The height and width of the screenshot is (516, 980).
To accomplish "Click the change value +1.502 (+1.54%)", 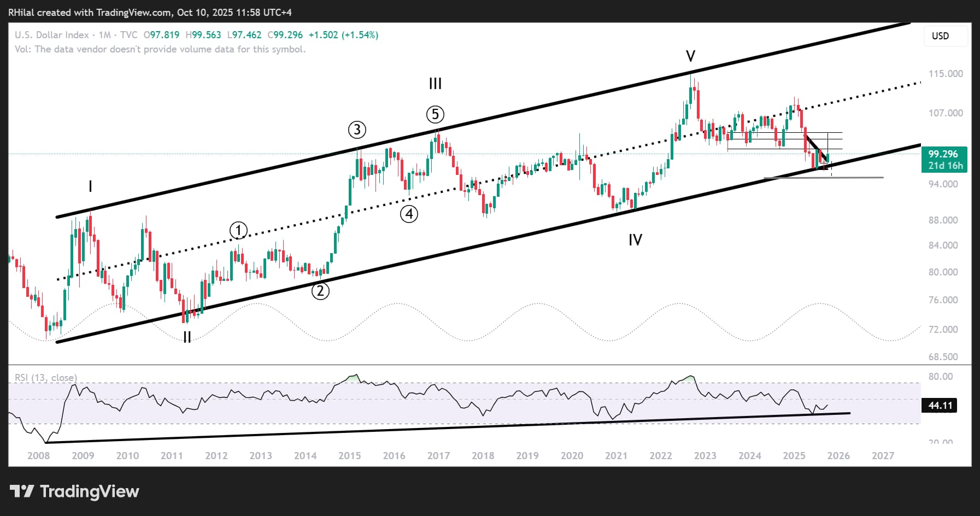I will click(x=343, y=35).
